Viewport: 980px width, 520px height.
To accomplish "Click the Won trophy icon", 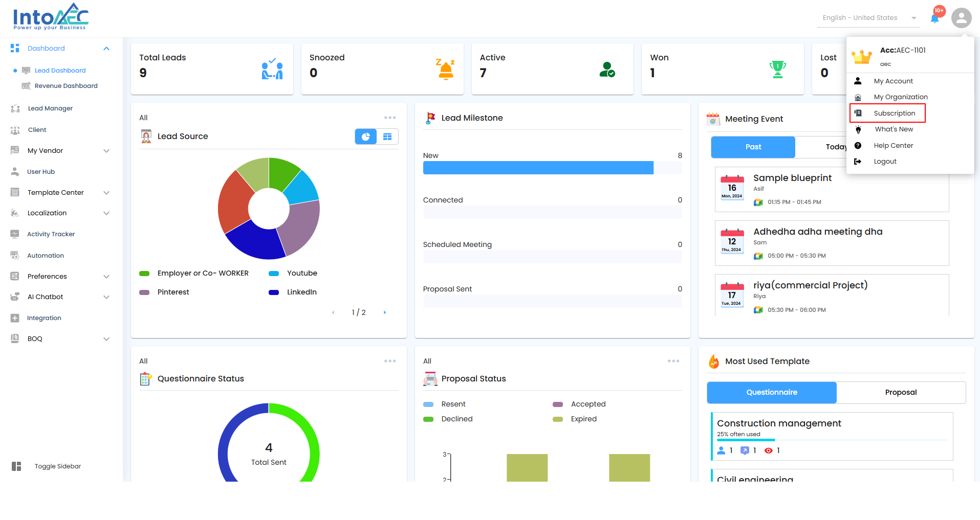I will pyautogui.click(x=777, y=69).
